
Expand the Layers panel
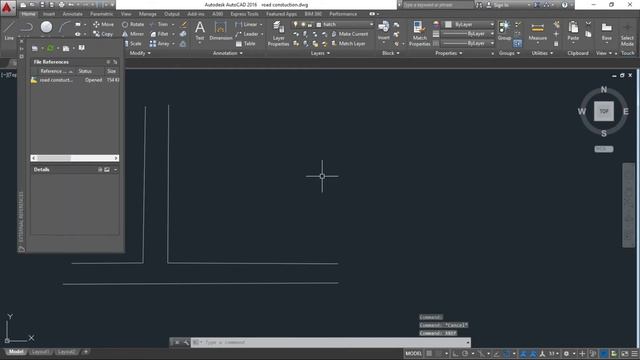point(320,53)
